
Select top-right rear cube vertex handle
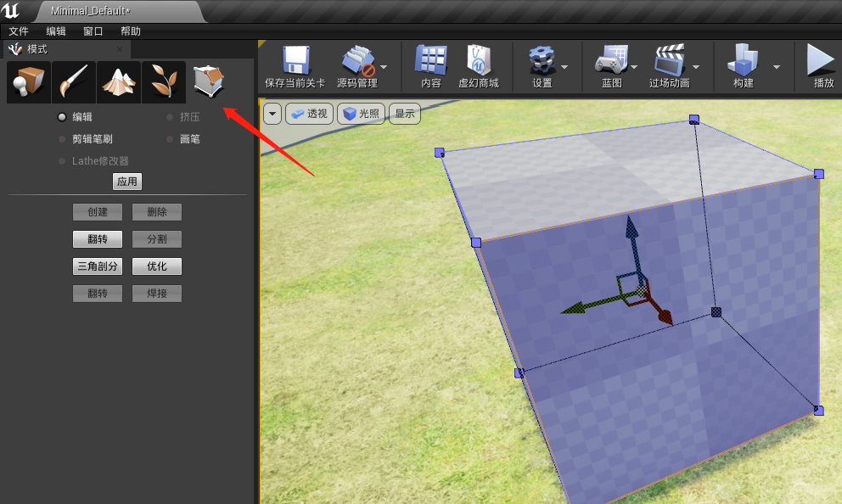point(693,119)
